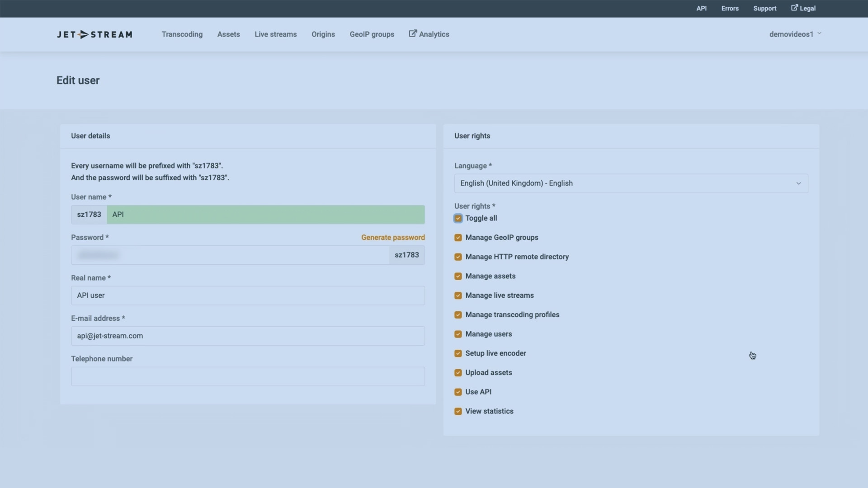Screen dimensions: 868x488
Task: Expand the English (United Kingdom) language list
Action: point(631,183)
